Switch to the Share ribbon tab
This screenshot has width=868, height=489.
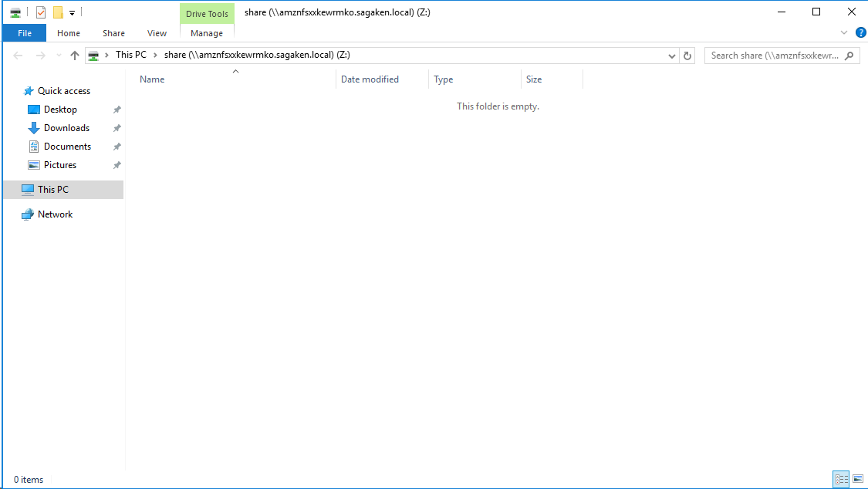click(x=113, y=33)
